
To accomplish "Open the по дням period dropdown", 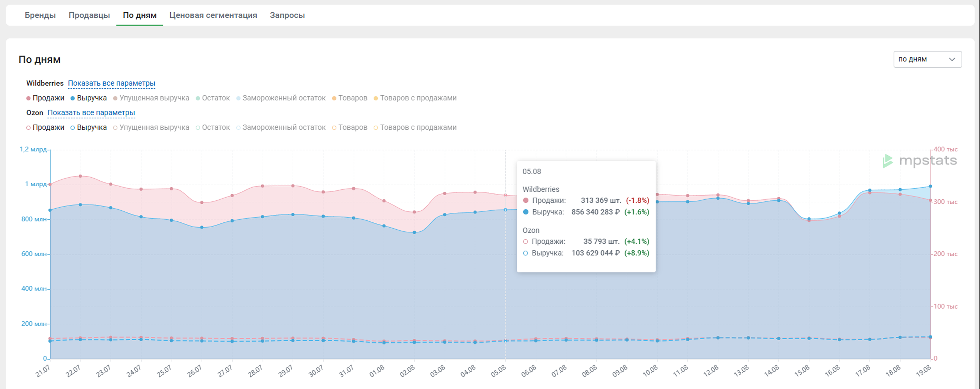I will (927, 59).
